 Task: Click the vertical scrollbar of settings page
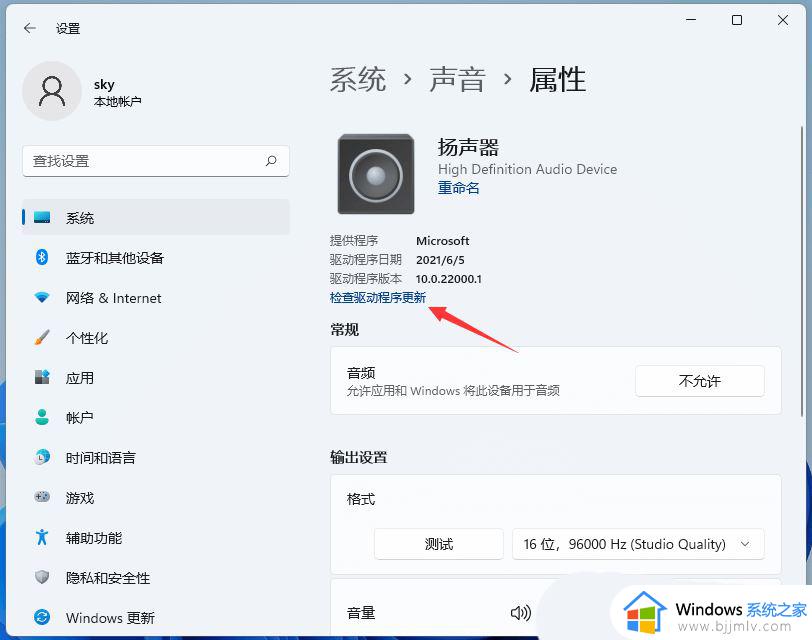[x=802, y=269]
